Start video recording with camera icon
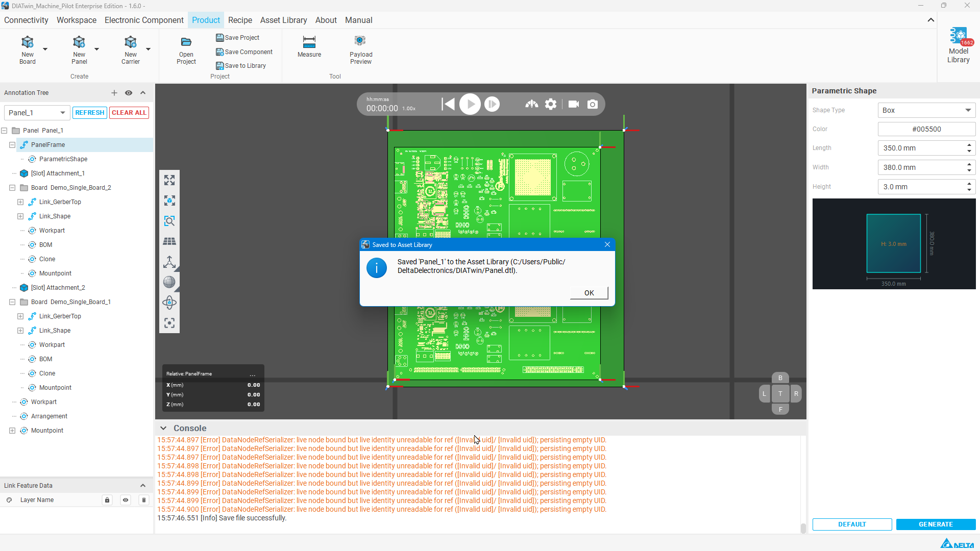Viewport: 980px width, 551px height. tap(574, 104)
